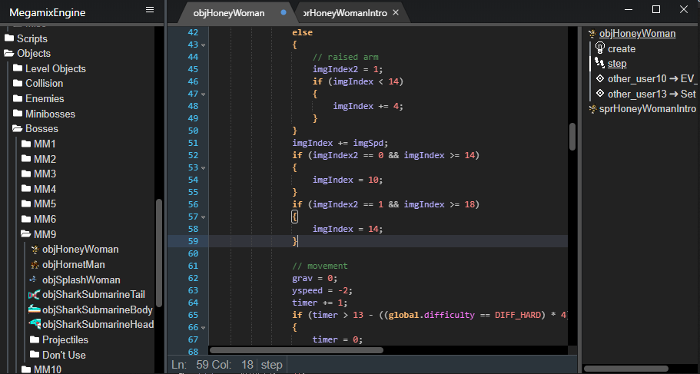Click 'step' label in status bar
The image size is (700, 374).
coord(271,365)
